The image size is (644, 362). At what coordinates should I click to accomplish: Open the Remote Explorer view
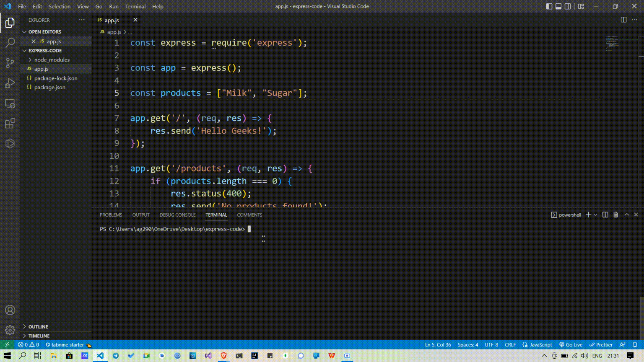click(x=10, y=103)
